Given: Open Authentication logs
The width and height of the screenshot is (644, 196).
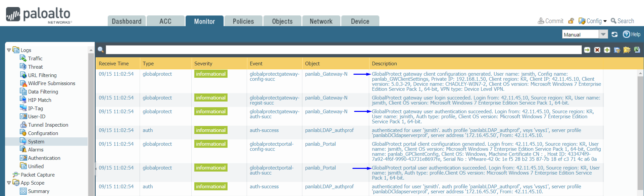Looking at the screenshot, I should click(44, 158).
